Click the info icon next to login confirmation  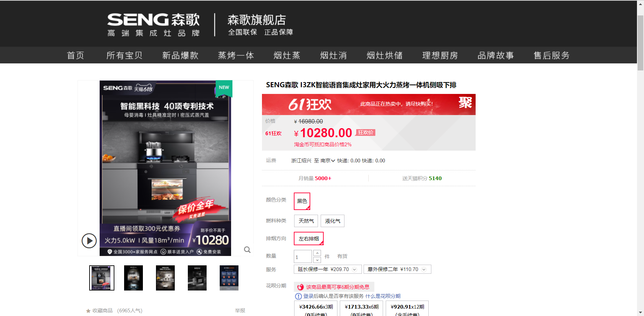click(298, 296)
